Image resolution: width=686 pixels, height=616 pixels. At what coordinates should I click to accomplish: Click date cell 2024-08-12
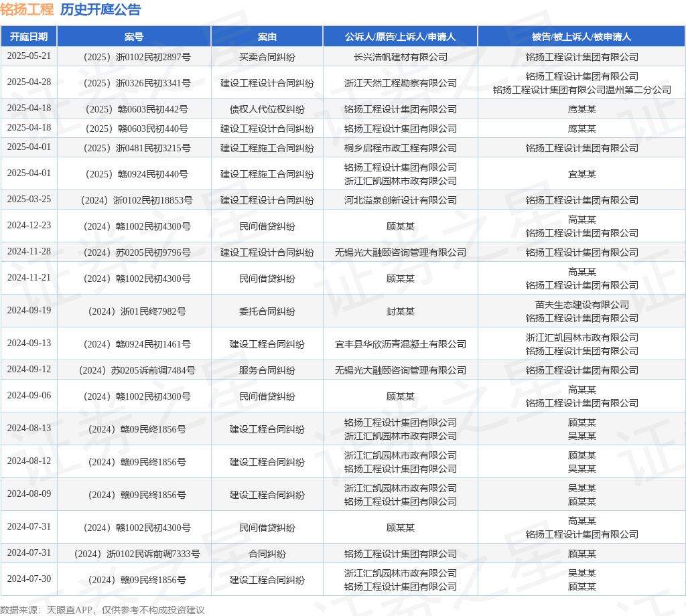(x=29, y=461)
